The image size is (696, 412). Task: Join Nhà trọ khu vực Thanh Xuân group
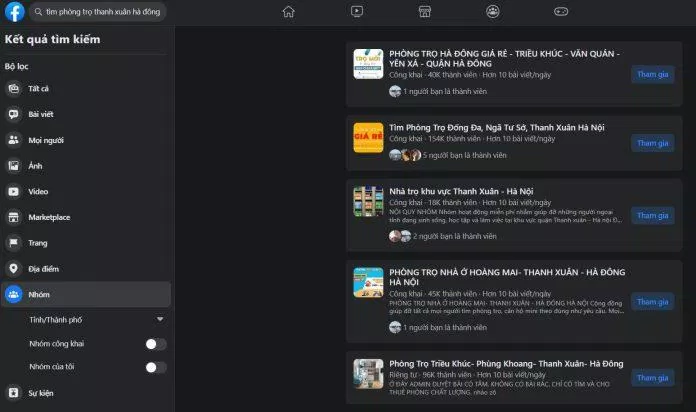[652, 215]
